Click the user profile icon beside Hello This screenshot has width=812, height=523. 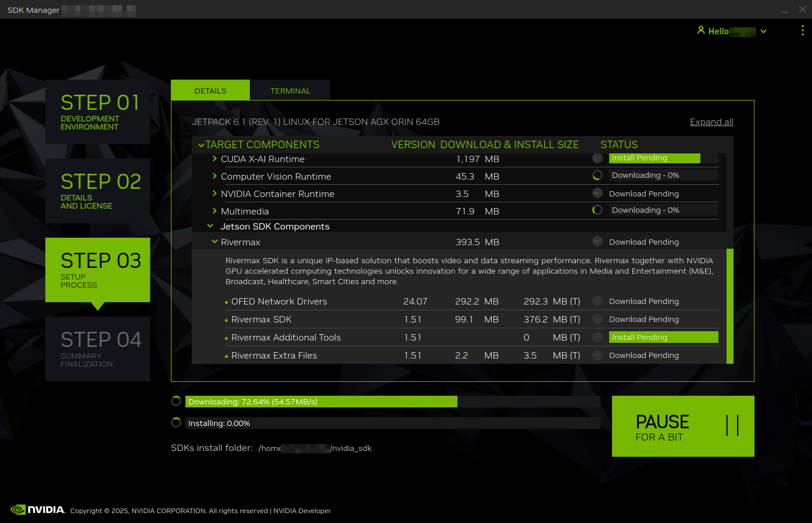click(x=701, y=31)
